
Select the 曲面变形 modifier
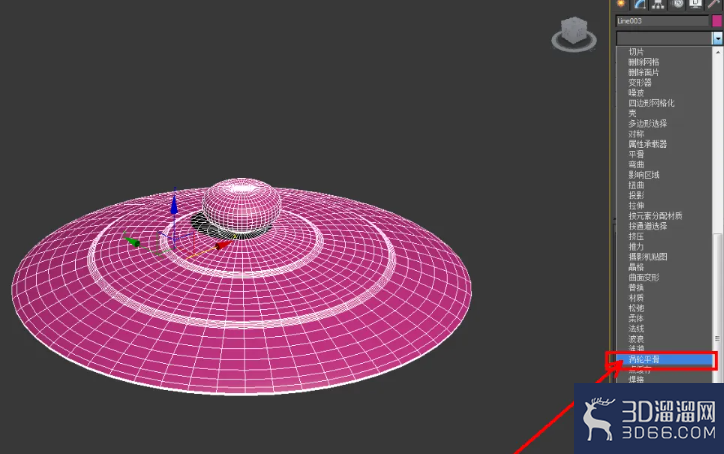pyautogui.click(x=643, y=277)
